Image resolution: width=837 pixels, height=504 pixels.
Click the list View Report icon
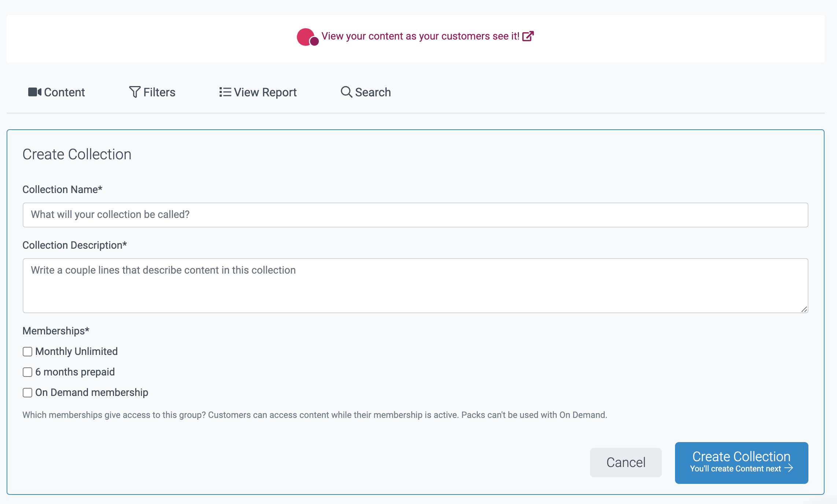click(225, 92)
